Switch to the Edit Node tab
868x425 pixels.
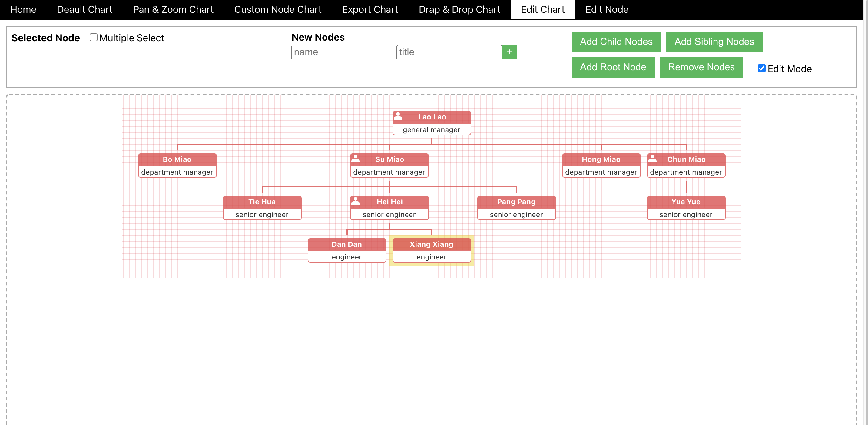tap(607, 9)
